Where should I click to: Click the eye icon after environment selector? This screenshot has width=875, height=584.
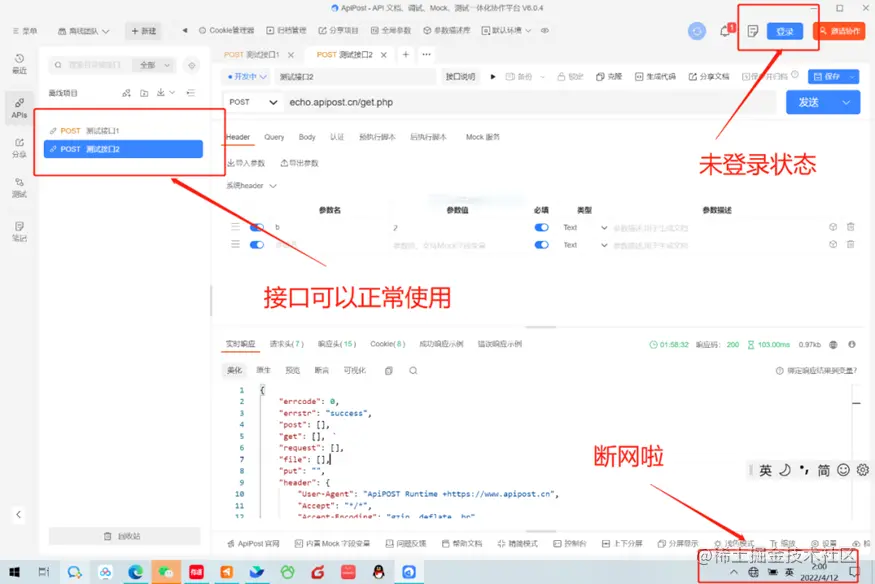tap(545, 31)
